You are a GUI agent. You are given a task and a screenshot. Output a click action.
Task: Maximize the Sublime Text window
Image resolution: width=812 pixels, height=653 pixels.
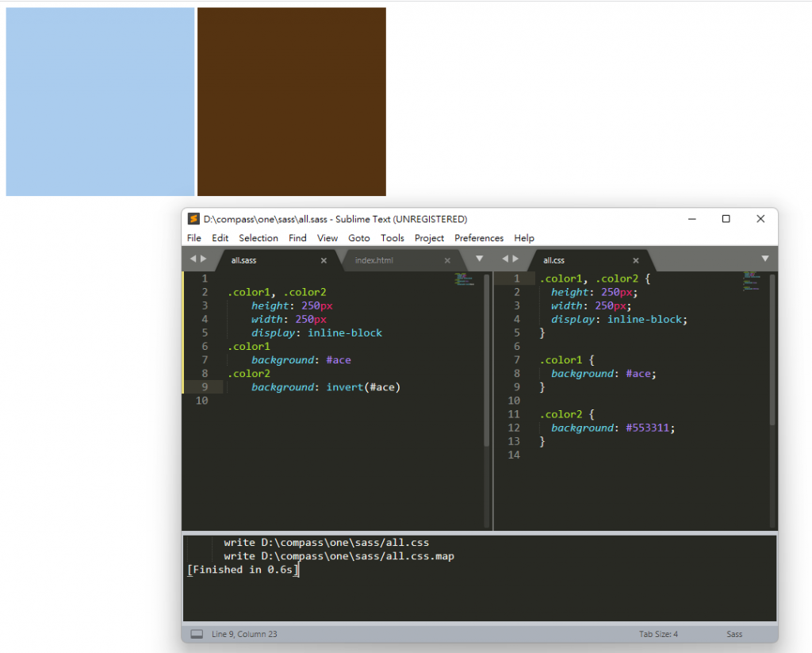(x=726, y=219)
